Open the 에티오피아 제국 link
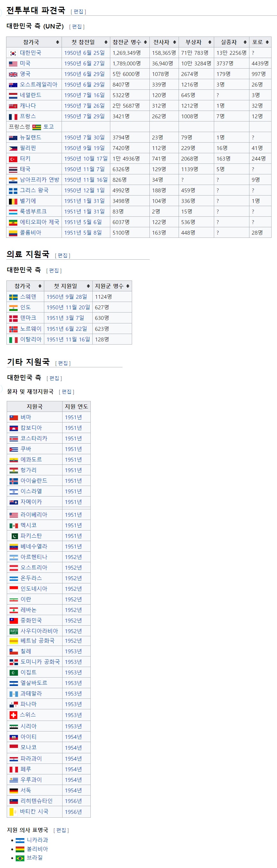The height and width of the screenshot is (868, 277). (39, 222)
